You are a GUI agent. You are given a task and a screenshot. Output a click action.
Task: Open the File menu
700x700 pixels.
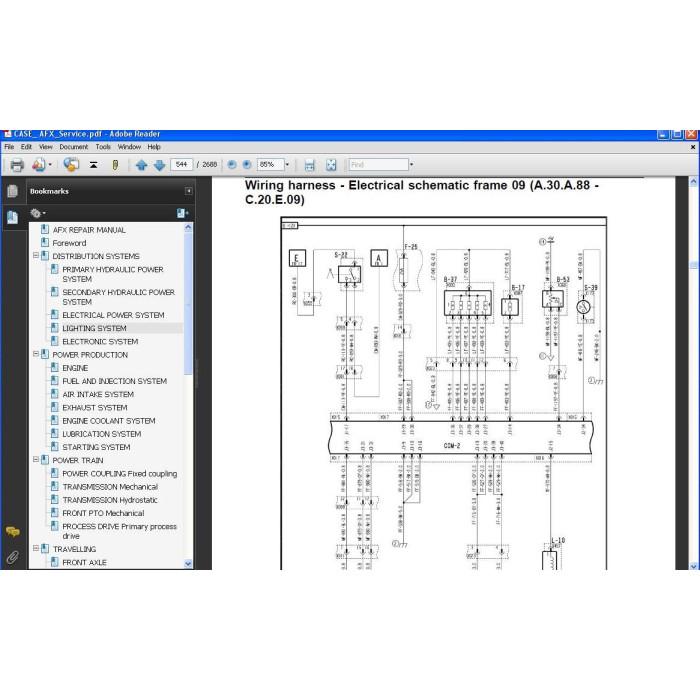[x=9, y=147]
